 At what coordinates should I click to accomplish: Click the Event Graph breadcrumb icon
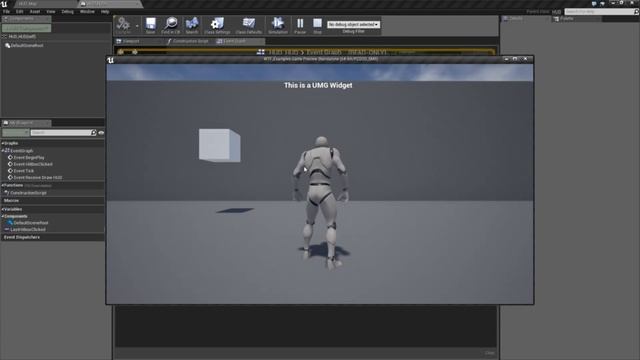(261, 52)
